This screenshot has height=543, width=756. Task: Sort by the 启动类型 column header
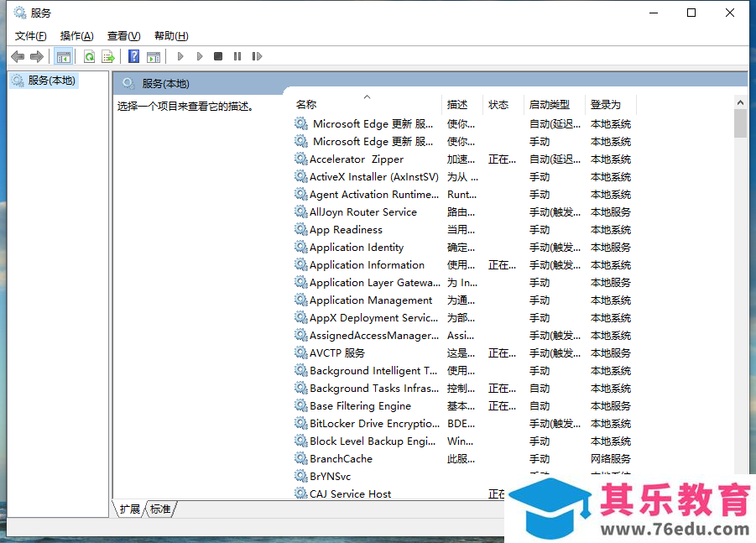pyautogui.click(x=554, y=105)
